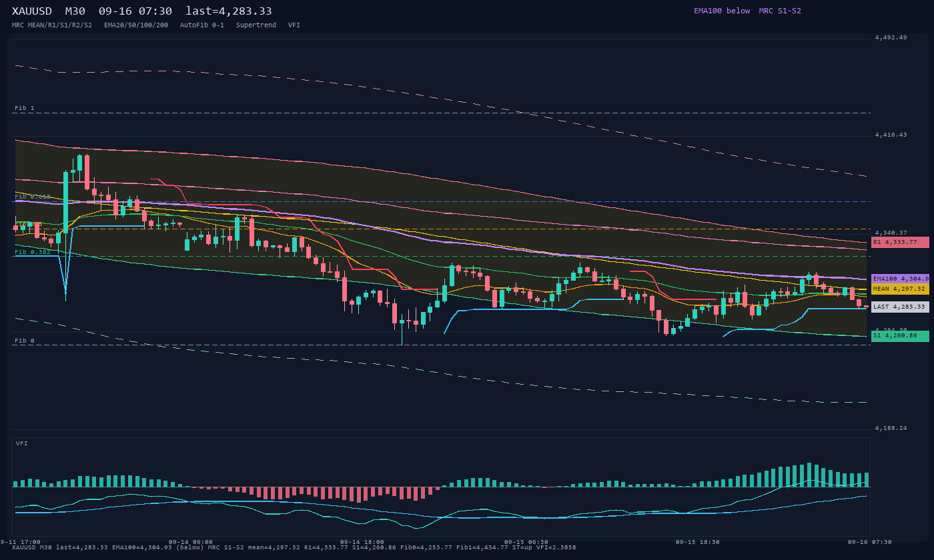The width and height of the screenshot is (934, 560).
Task: Click the '09-11 17:00' time axis label
Action: click(21, 542)
